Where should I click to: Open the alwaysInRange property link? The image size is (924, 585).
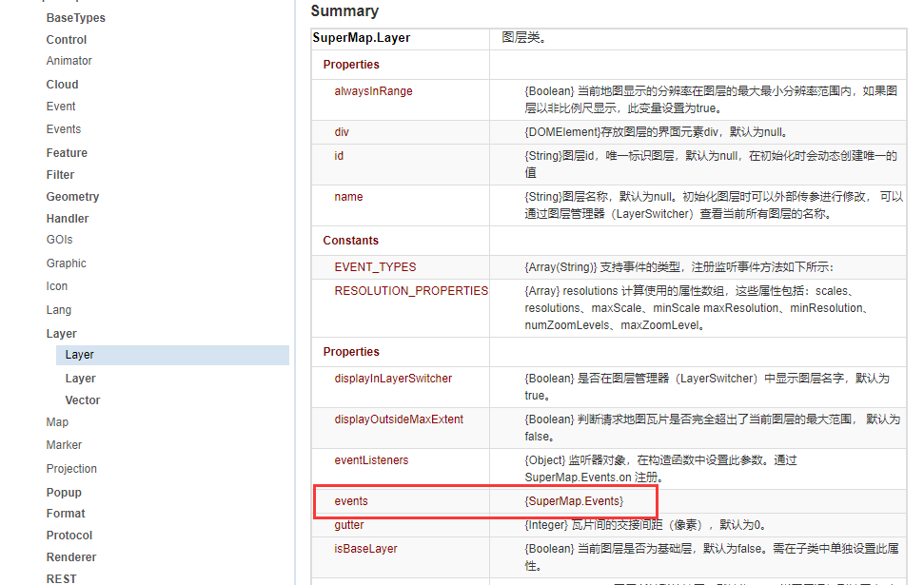pyautogui.click(x=373, y=91)
